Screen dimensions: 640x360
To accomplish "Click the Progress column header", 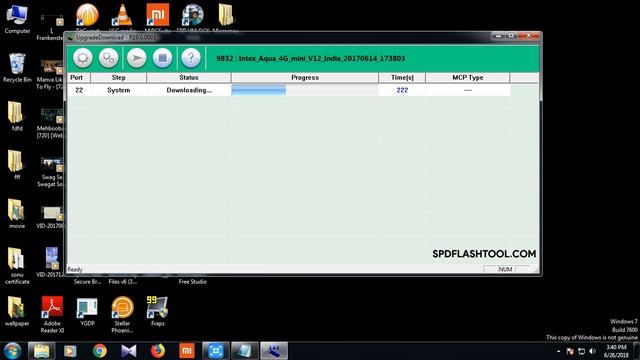I will [305, 78].
